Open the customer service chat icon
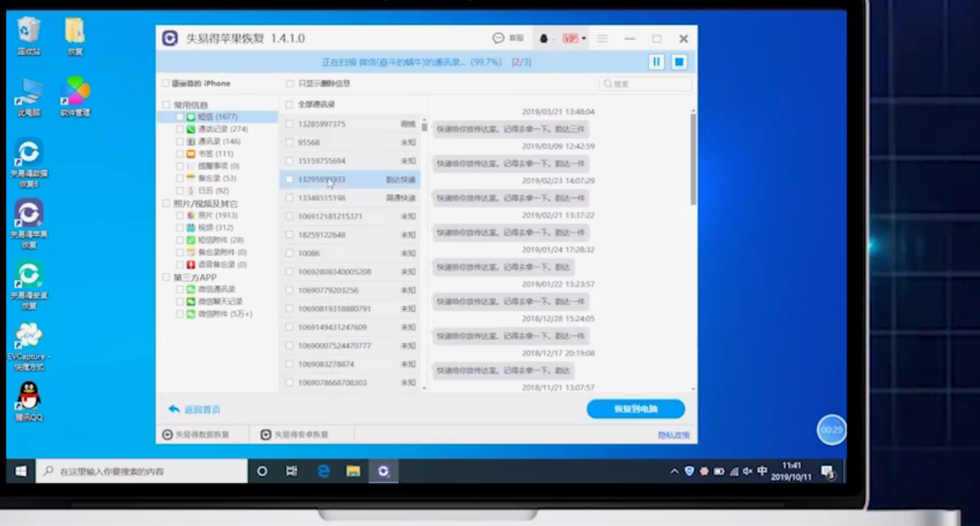 (498, 38)
